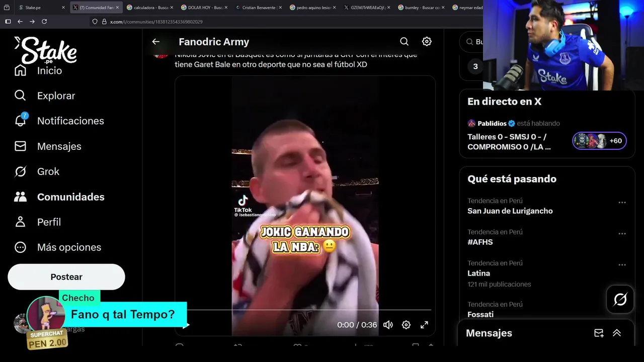The width and height of the screenshot is (644, 362).
Task: Click browser forward arrow
Action: point(32,22)
